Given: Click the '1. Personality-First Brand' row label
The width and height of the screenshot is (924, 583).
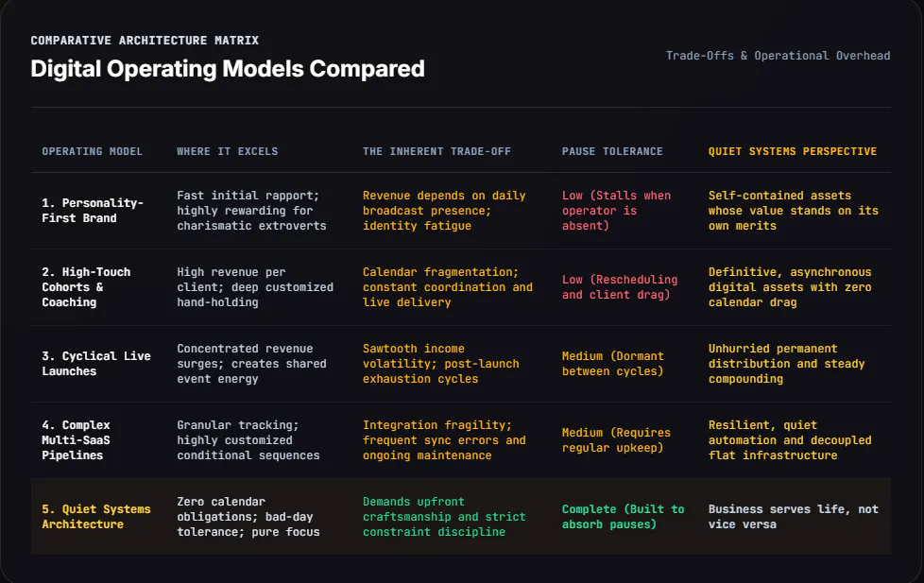Looking at the screenshot, I should click(93, 211).
